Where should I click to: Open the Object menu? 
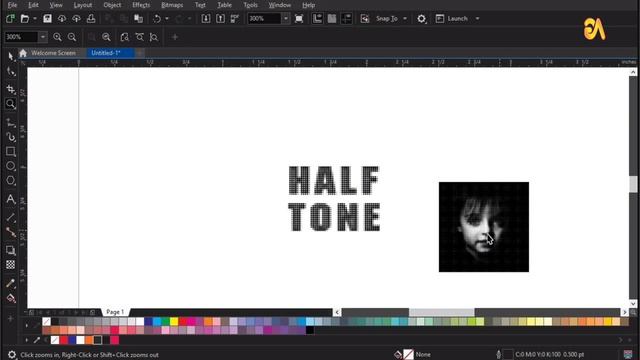pyautogui.click(x=112, y=5)
